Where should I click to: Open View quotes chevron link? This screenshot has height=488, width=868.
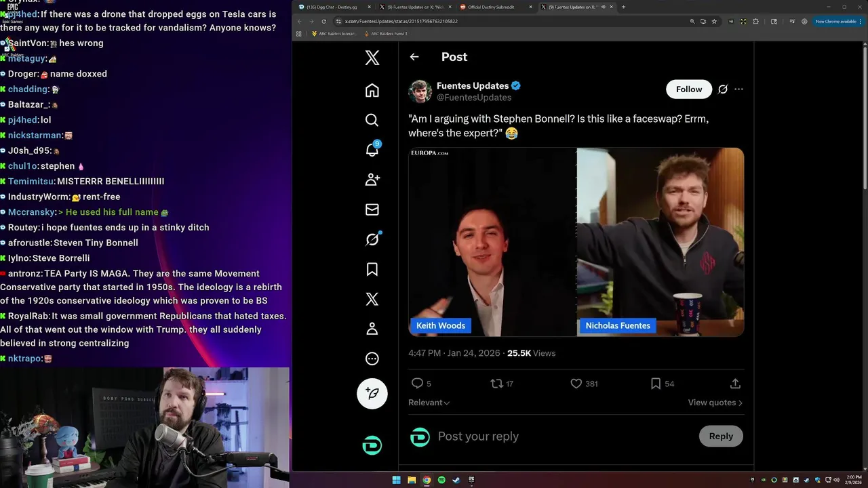715,403
